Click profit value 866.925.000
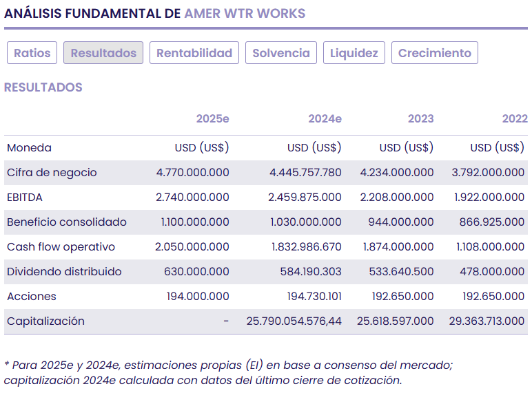Image resolution: width=532 pixels, height=393 pixels. [492, 222]
